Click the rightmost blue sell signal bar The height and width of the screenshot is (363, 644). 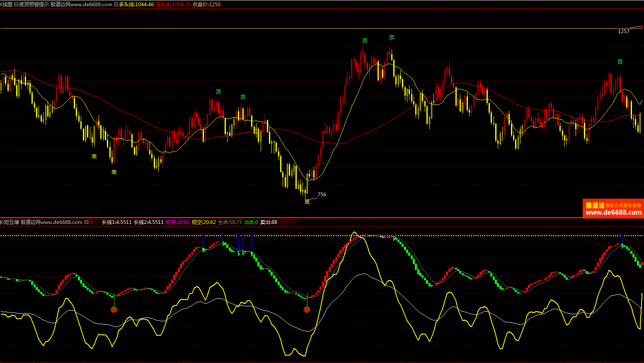coord(622,239)
